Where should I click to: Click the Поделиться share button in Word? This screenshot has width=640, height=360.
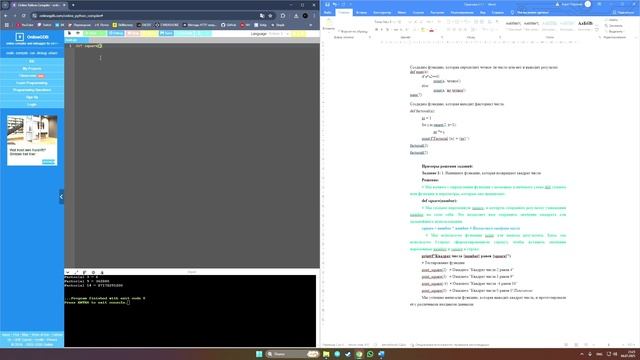[x=623, y=13]
